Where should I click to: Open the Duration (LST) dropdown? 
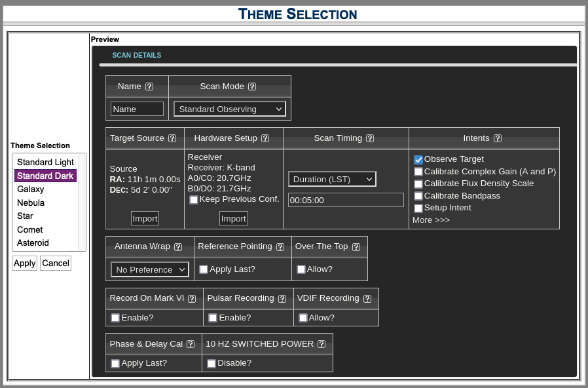coord(332,178)
